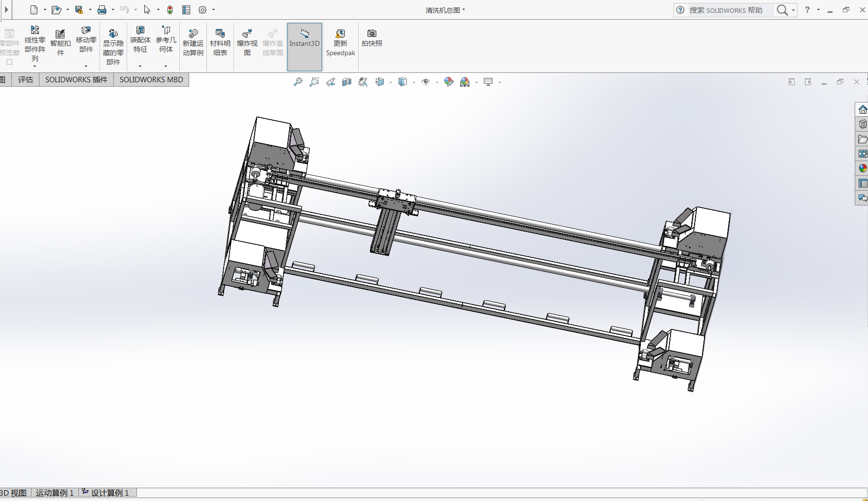Click the Update Speedpak (更新 Speedpak) icon

(340, 42)
